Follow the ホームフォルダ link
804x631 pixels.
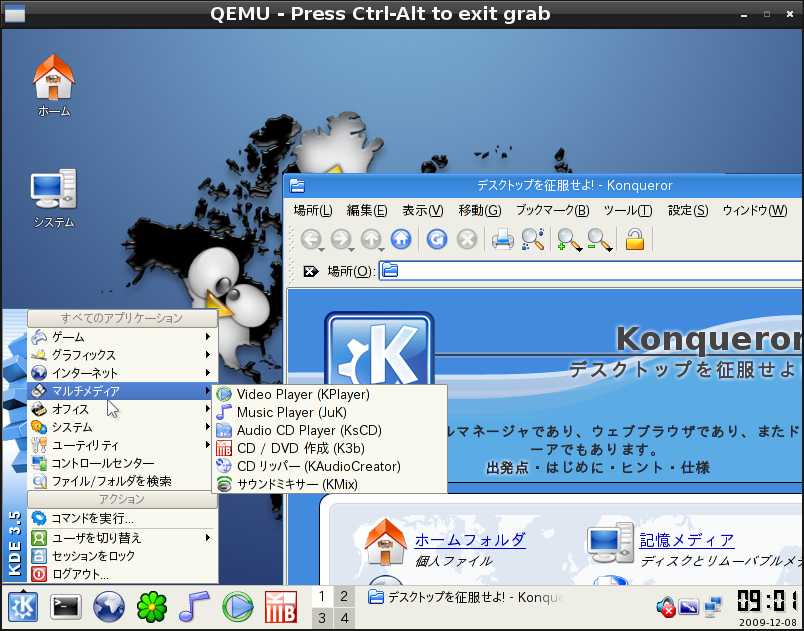point(470,540)
